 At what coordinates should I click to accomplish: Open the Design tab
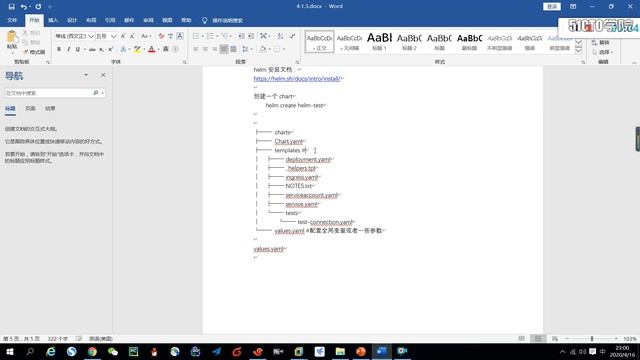click(x=72, y=20)
